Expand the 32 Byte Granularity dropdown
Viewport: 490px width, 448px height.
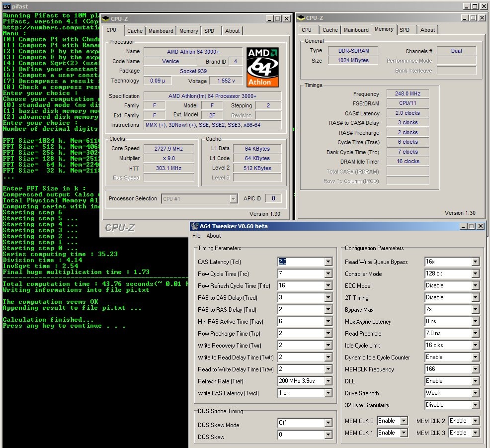click(475, 405)
